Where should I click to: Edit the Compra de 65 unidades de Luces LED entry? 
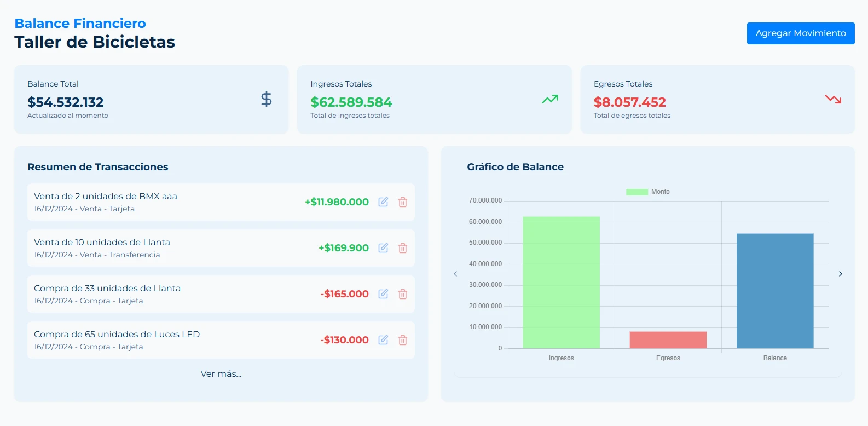tap(383, 340)
